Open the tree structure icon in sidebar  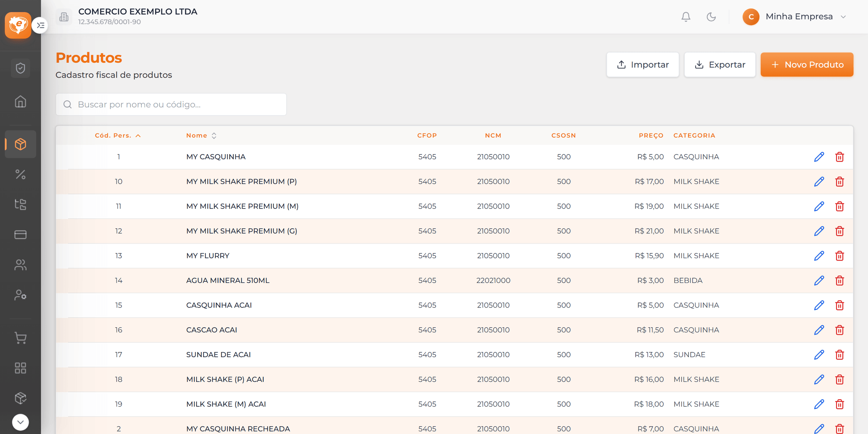pos(21,204)
